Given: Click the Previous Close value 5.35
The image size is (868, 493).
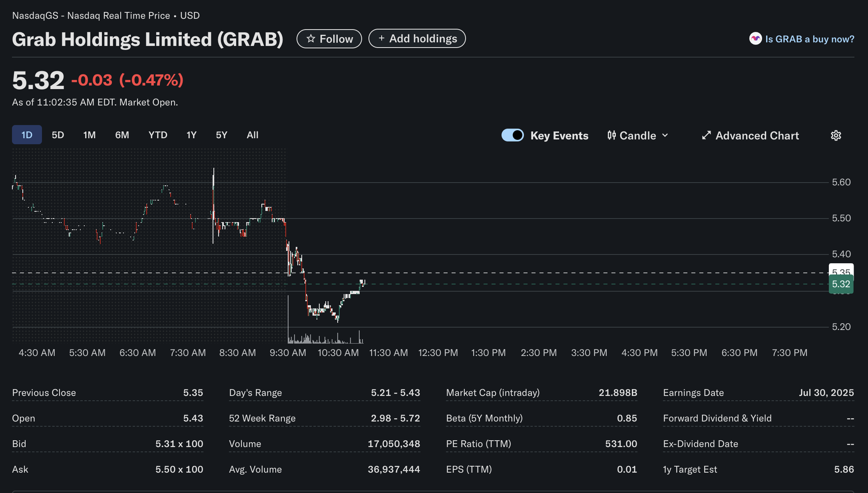Looking at the screenshot, I should click(x=193, y=393).
